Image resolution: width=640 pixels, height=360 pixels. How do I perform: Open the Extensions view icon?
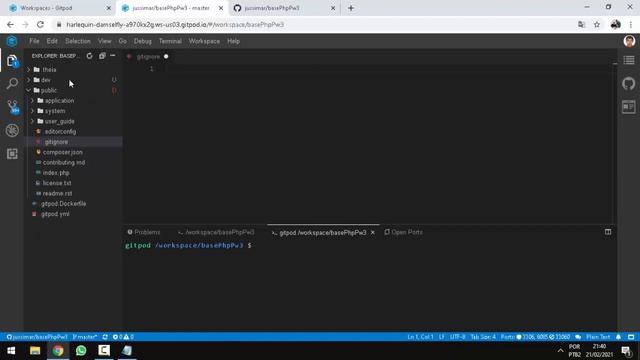click(x=12, y=153)
